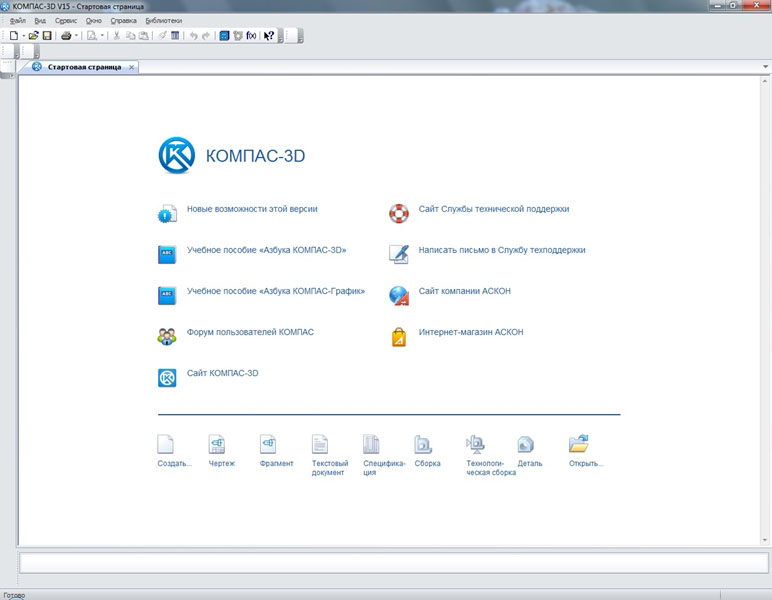
Task: Expand the document tabs list arrow
Action: coord(765,66)
